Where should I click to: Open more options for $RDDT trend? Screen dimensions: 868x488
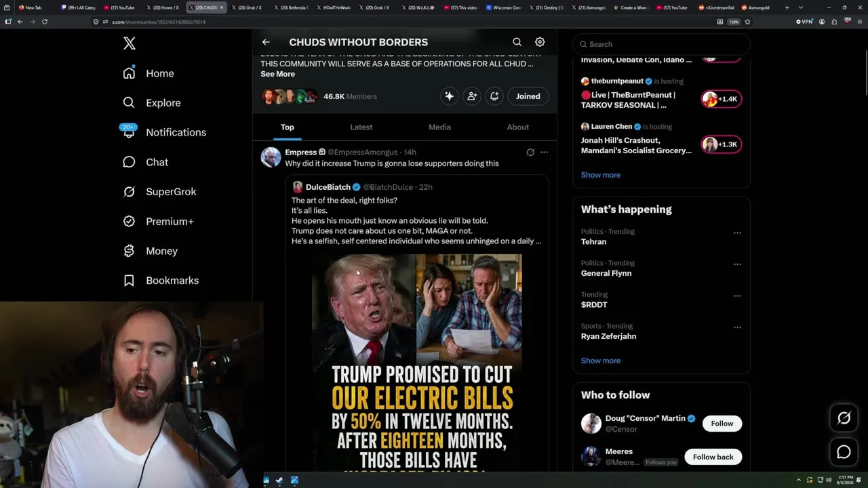coord(737,296)
